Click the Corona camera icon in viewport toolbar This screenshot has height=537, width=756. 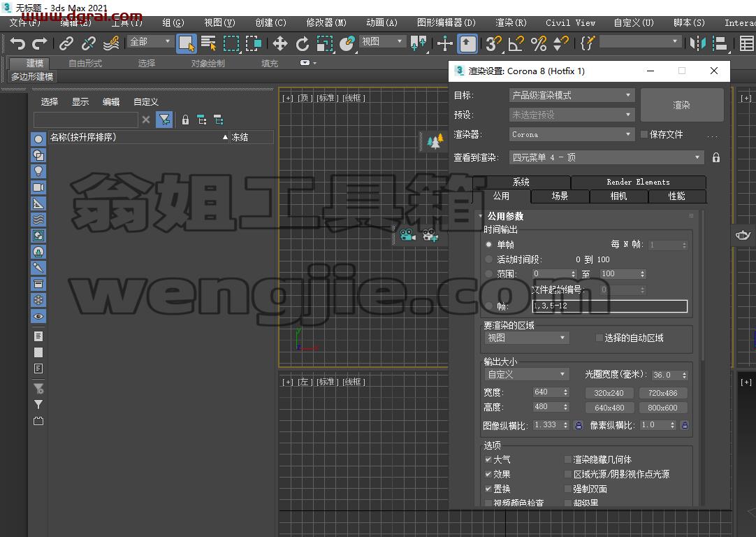coord(407,235)
